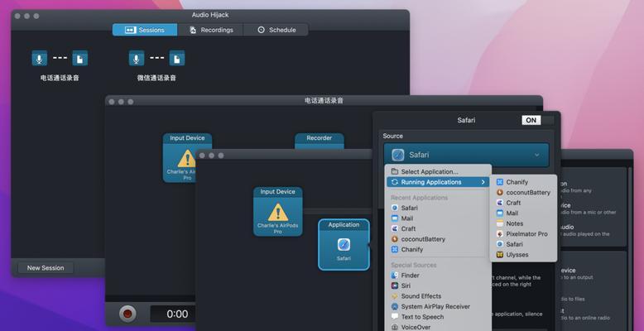Select the Safari Application block
The width and height of the screenshot is (644, 331).
[x=344, y=244]
